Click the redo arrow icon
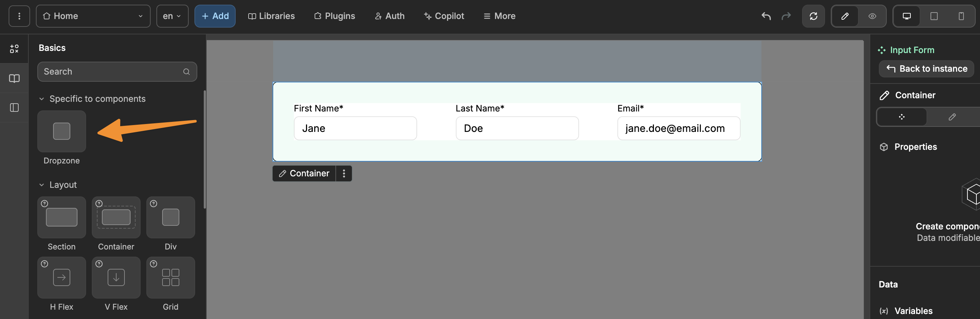Screen dimensions: 980x319 (786, 16)
